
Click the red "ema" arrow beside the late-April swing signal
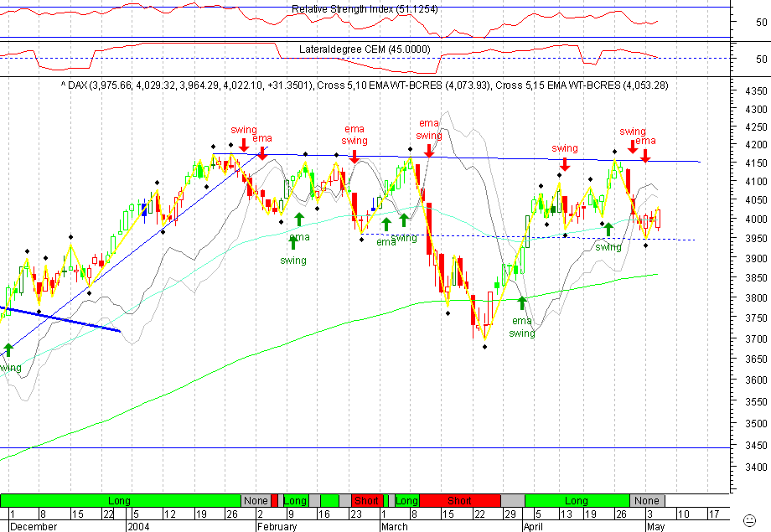point(644,155)
